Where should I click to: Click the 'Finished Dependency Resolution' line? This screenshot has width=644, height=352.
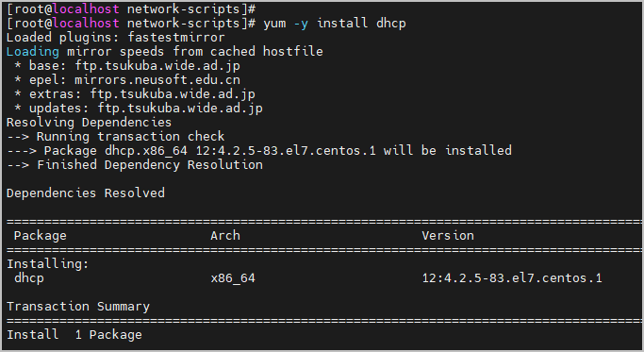(x=135, y=165)
